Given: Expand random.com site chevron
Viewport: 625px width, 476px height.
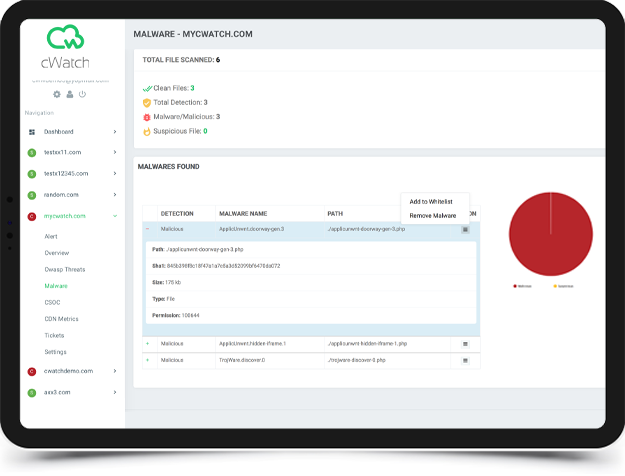Looking at the screenshot, I should click(x=115, y=195).
